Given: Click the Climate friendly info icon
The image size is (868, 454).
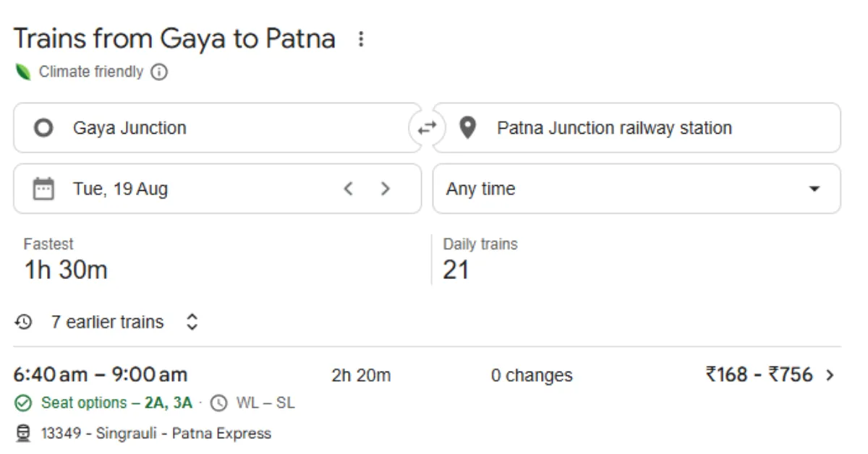Looking at the screenshot, I should click(159, 72).
